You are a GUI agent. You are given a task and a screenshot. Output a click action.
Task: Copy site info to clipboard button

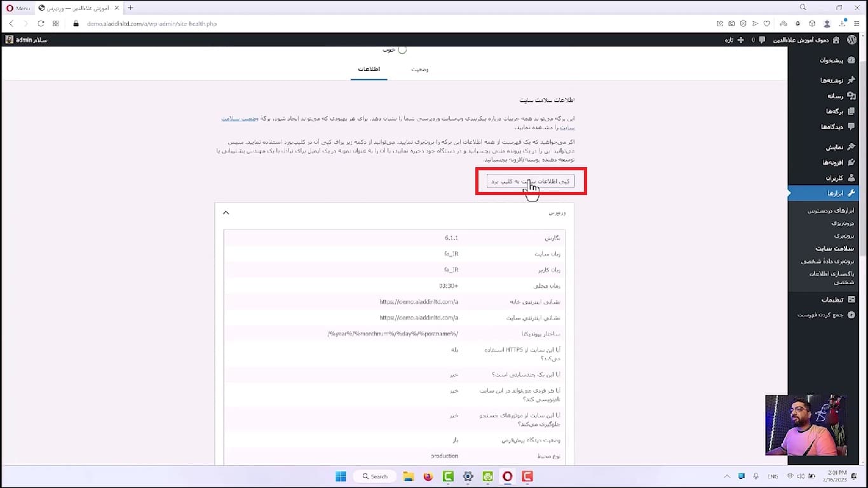[x=531, y=181]
